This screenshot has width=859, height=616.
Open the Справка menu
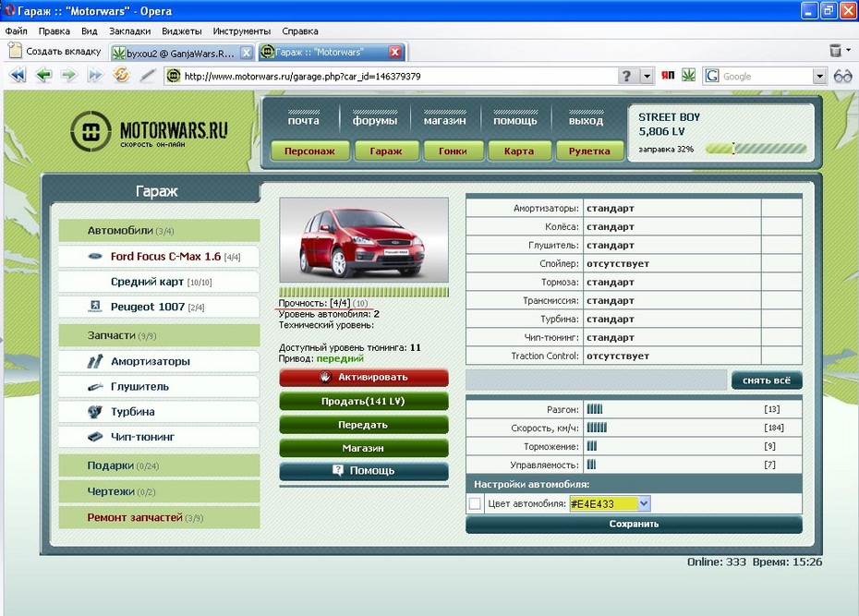point(299,31)
